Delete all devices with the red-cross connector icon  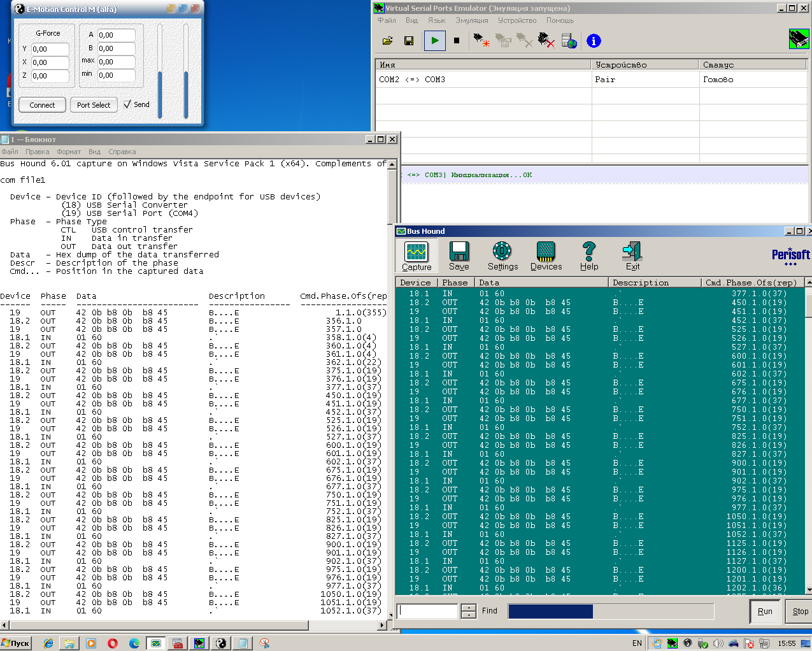pyautogui.click(x=546, y=41)
